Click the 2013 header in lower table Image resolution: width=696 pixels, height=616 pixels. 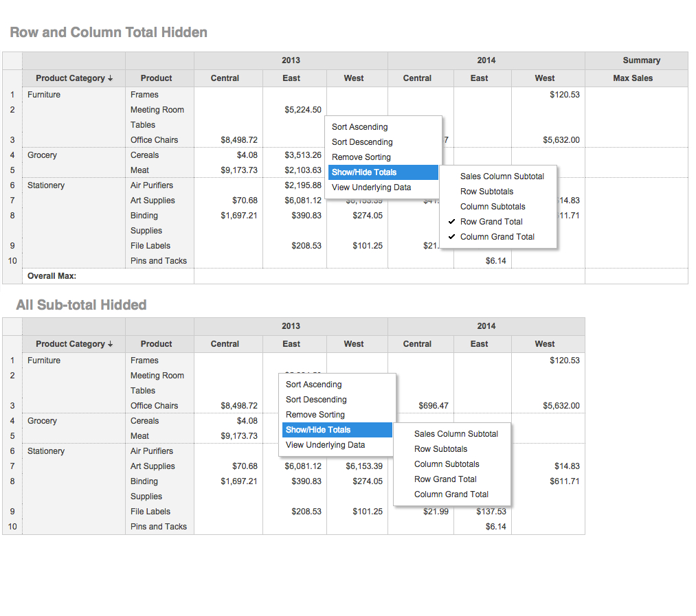(291, 326)
